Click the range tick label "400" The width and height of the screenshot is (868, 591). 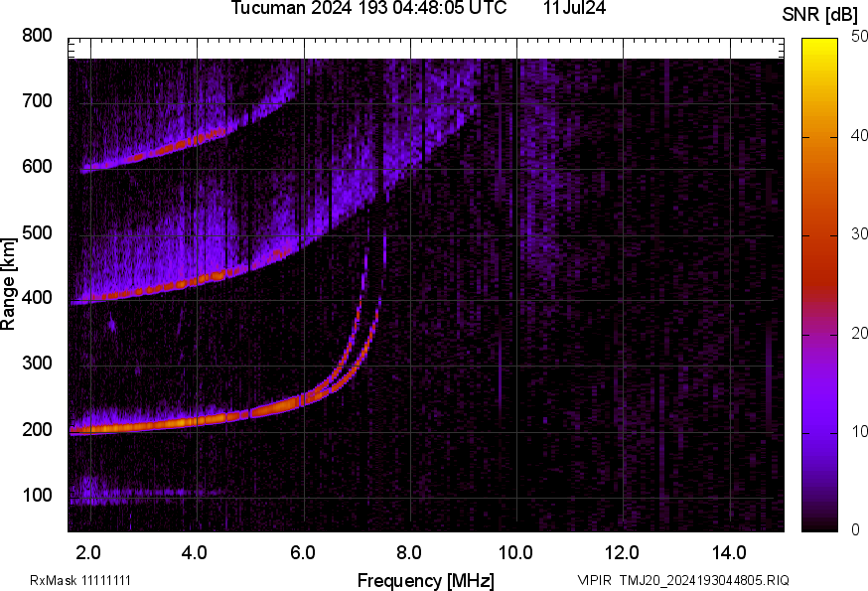pyautogui.click(x=37, y=298)
